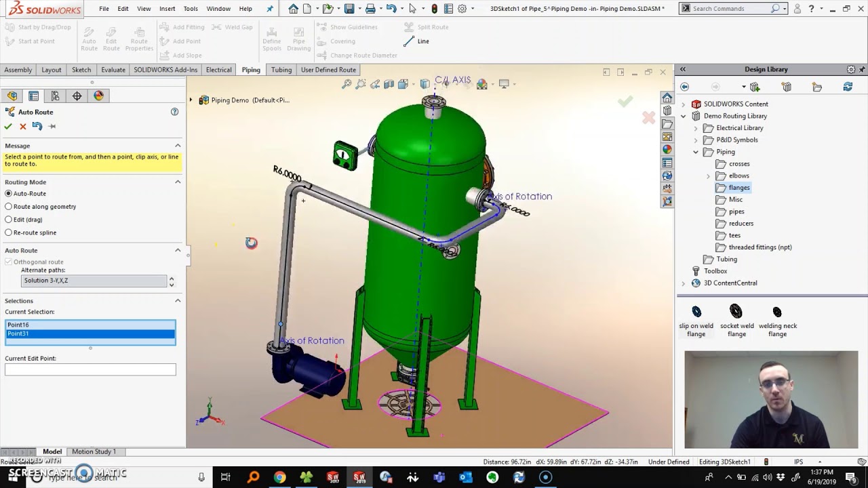Select Point16 in Current Selection list
The width and height of the screenshot is (868, 488).
click(x=90, y=325)
